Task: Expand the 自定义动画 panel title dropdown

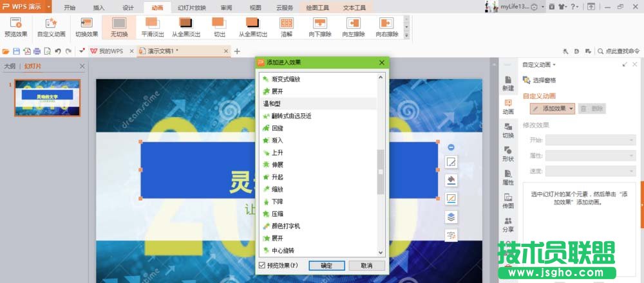Action: click(x=554, y=65)
